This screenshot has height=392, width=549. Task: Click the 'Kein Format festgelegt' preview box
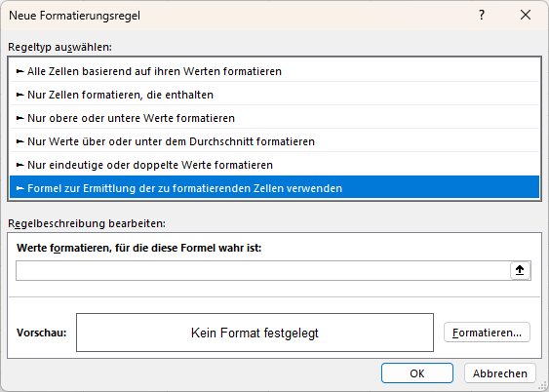click(255, 333)
